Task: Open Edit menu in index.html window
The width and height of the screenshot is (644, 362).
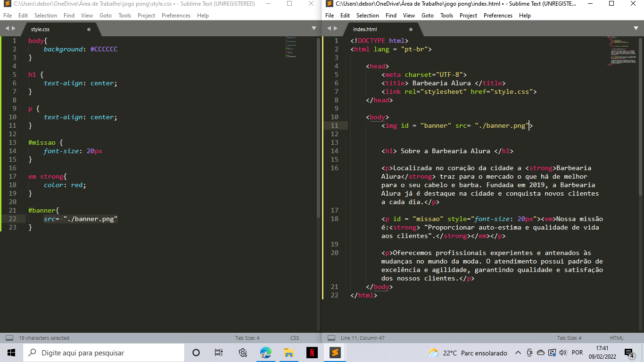Action: [345, 15]
